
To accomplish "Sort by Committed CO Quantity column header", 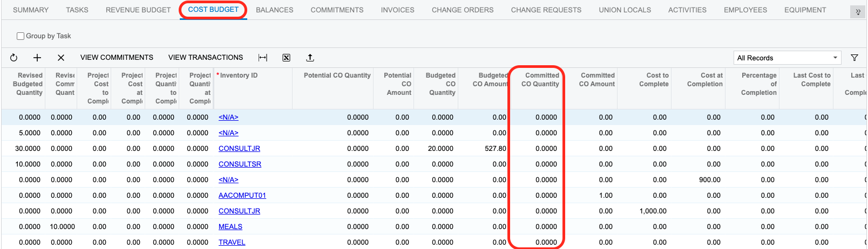I will point(540,80).
